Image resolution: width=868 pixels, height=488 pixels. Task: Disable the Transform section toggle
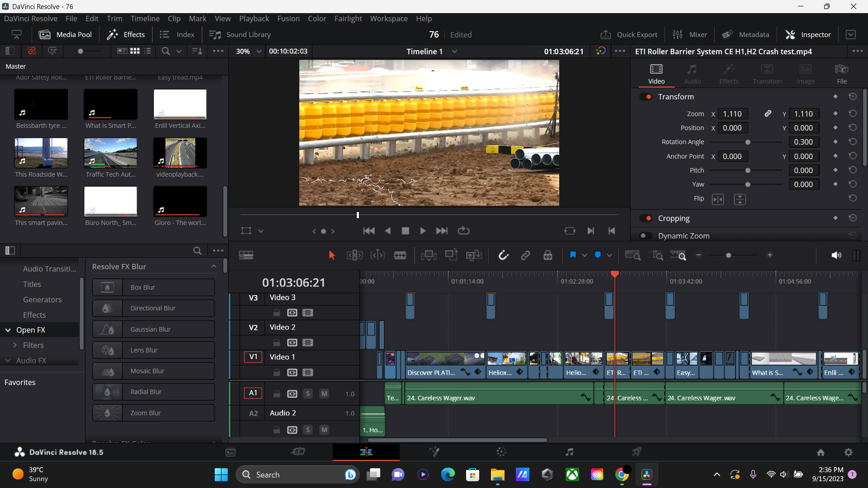coord(646,97)
